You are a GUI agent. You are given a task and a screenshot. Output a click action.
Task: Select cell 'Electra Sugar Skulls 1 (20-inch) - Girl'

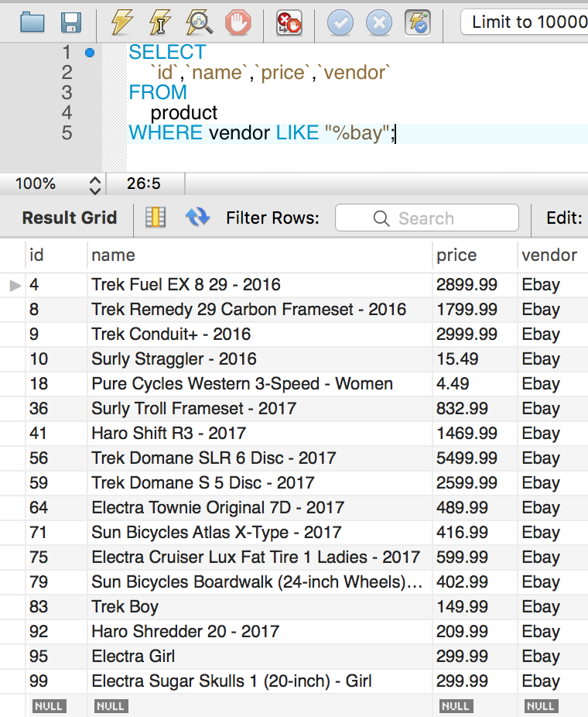[259, 681]
